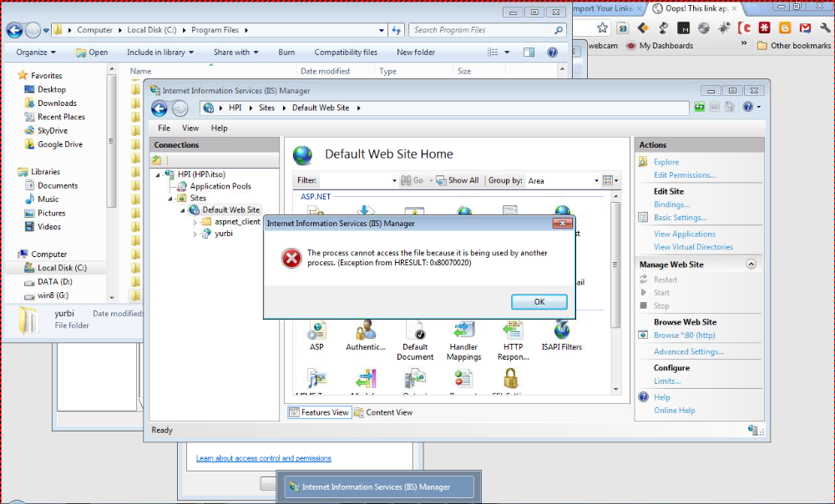The width and height of the screenshot is (835, 504).
Task: Open Handler Mappings feature
Action: tap(463, 332)
